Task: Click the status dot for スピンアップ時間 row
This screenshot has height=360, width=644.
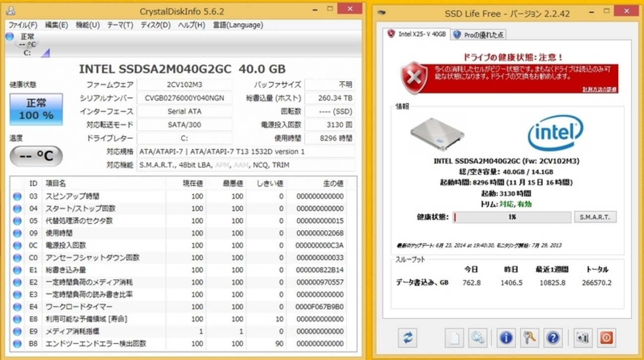Action: (17, 196)
